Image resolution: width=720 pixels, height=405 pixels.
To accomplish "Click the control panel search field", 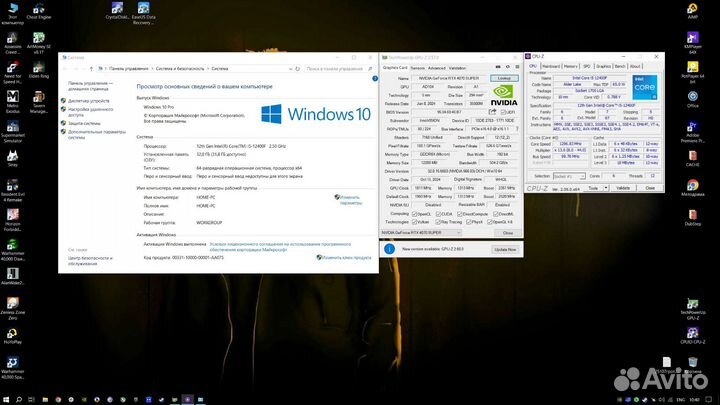I will (x=339, y=69).
